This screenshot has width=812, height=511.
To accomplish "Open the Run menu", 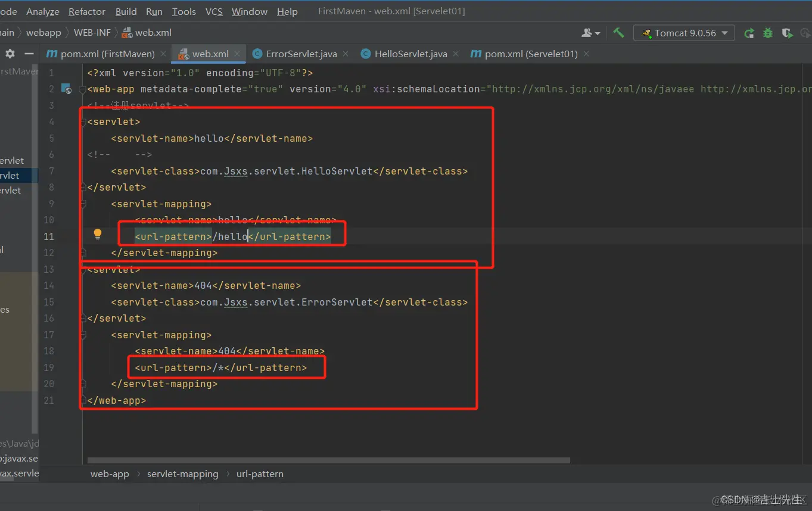I will point(154,11).
